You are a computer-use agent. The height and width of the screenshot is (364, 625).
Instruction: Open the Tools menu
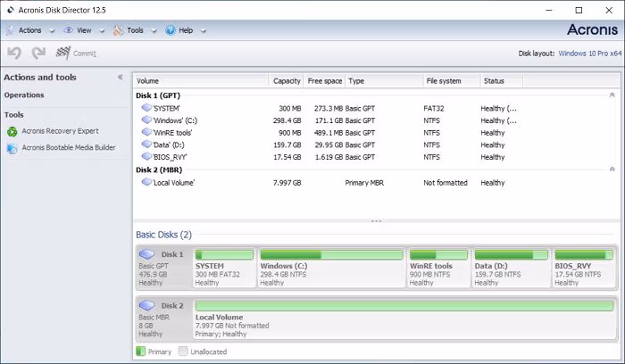[x=135, y=30]
